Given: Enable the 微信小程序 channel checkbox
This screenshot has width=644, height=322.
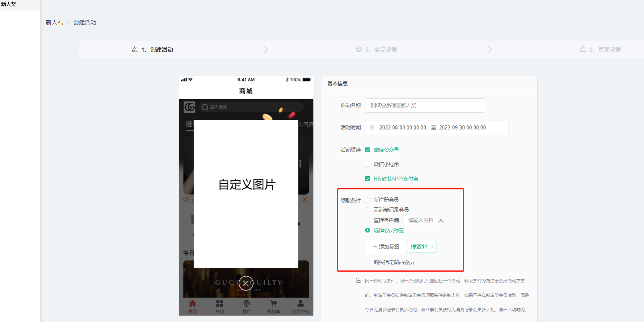Looking at the screenshot, I should pos(367,164).
